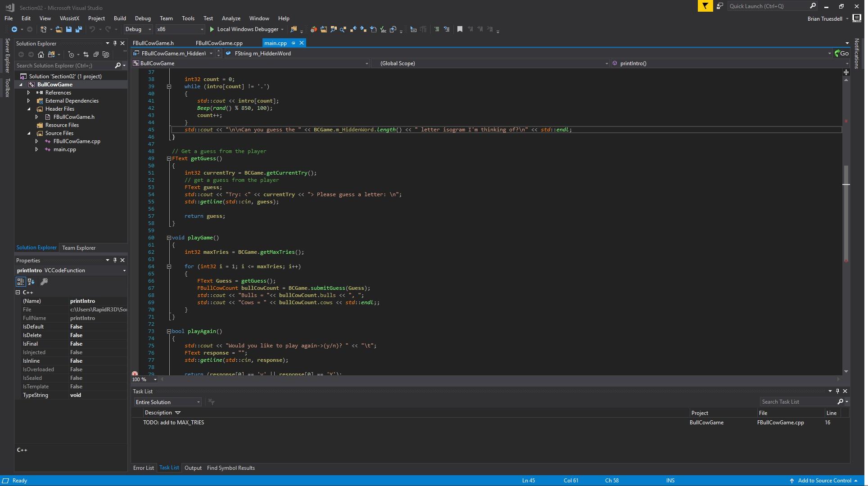Switch to the Output tab
The image size is (868, 486).
(x=193, y=468)
